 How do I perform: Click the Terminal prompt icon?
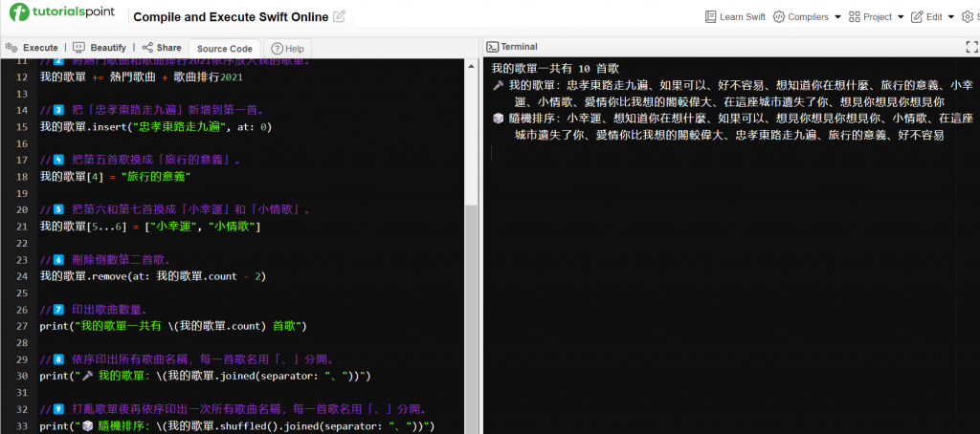(493, 47)
